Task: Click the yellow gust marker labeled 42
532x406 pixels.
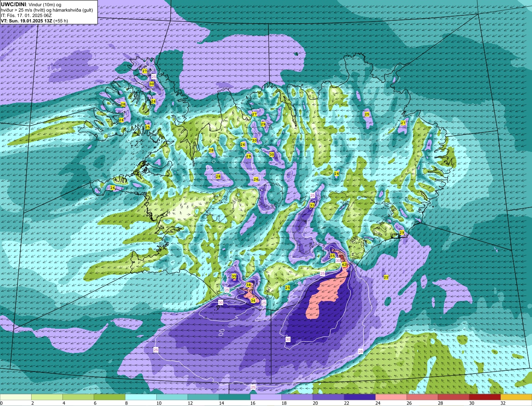Action: tap(344, 264)
